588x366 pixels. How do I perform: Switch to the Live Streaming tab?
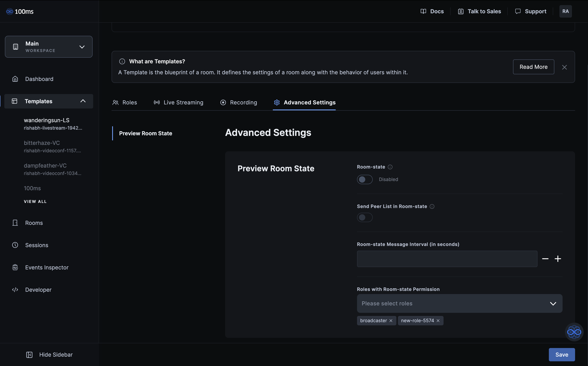click(179, 103)
